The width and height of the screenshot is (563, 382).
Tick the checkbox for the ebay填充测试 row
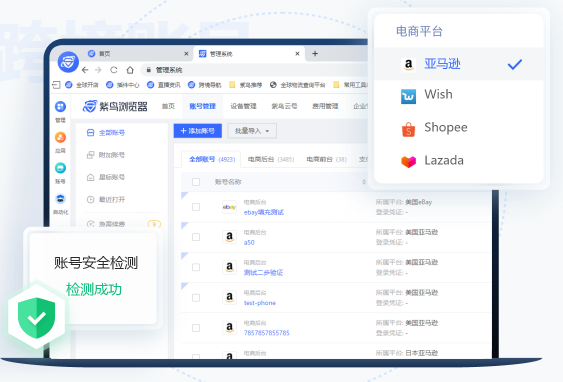(196, 207)
